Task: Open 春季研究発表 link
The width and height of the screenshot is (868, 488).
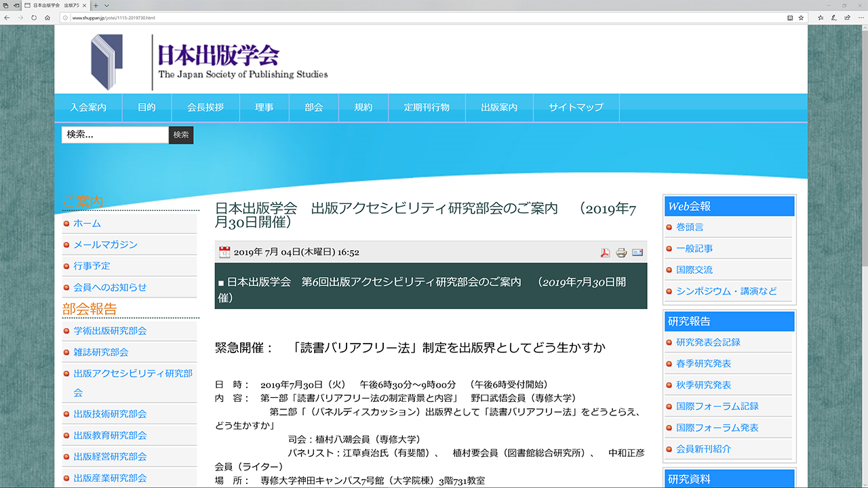Action: [703, 364]
